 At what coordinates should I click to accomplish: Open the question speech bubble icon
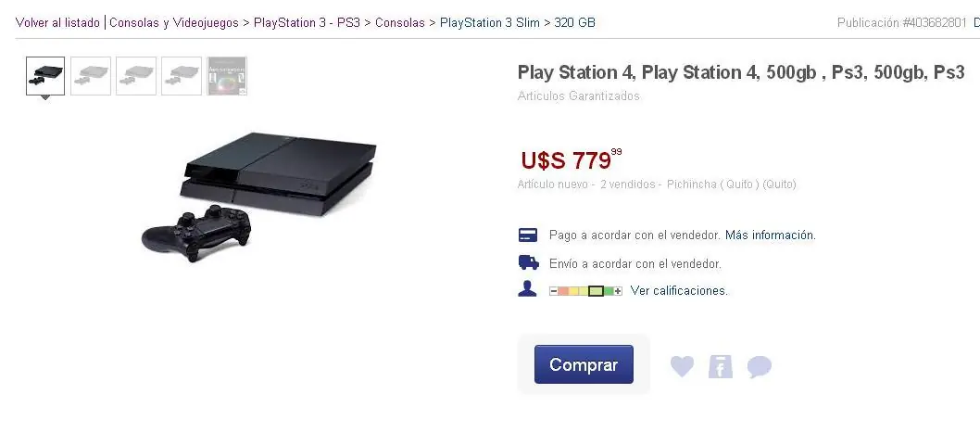tap(760, 367)
